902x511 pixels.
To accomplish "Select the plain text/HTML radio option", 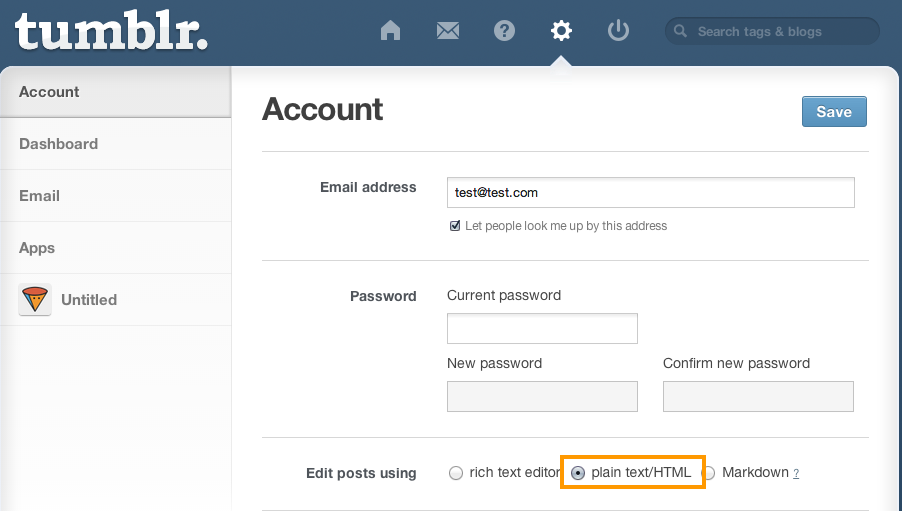I will coord(578,473).
